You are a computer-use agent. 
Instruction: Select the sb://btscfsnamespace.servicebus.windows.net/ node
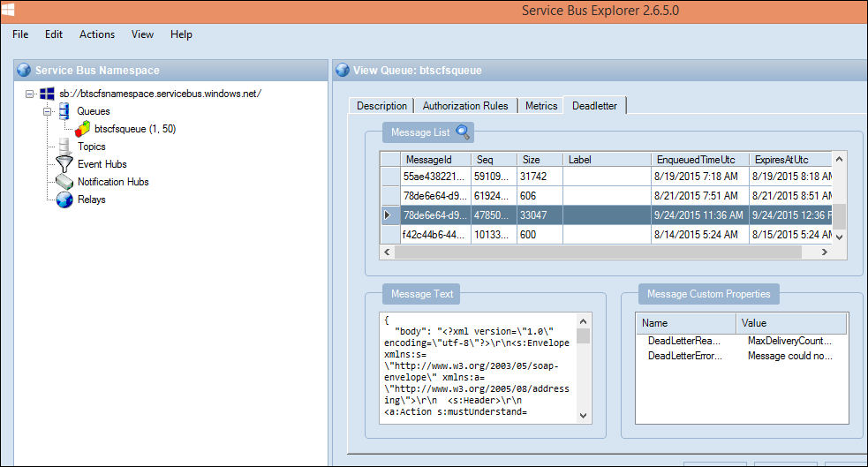point(161,94)
